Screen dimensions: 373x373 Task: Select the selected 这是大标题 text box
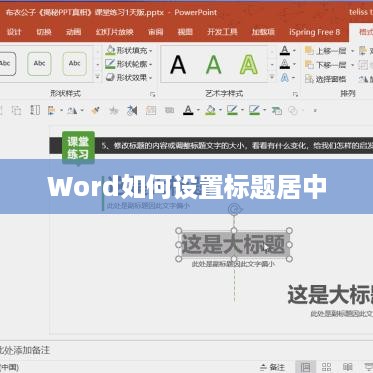[x=234, y=244]
